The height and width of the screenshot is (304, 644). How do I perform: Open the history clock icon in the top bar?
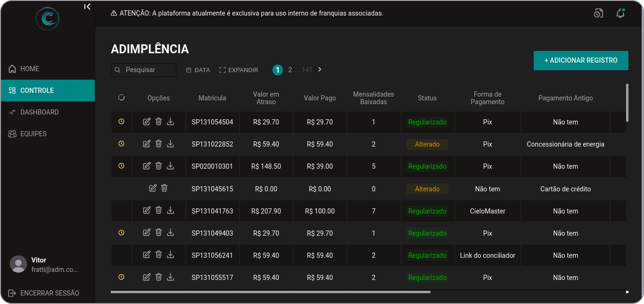tap(598, 13)
